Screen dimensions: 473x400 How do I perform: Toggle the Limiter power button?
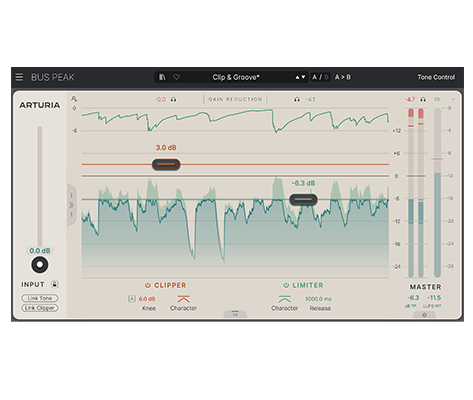[x=286, y=285]
